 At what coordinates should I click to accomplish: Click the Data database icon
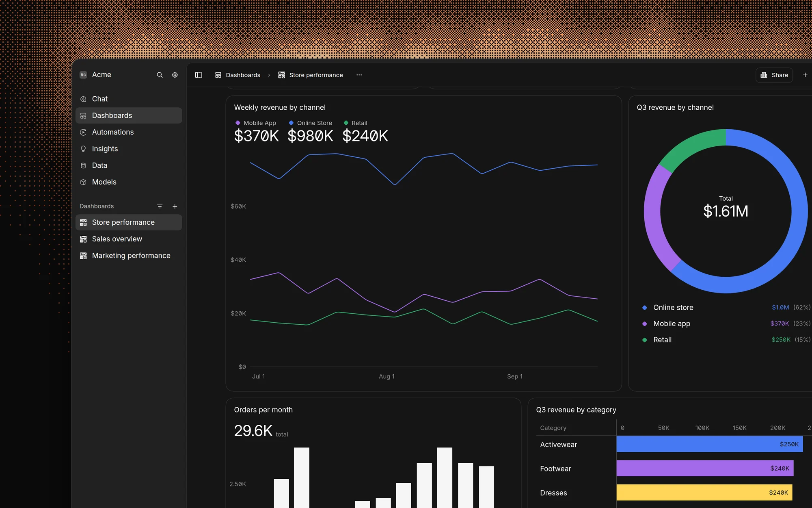point(83,165)
